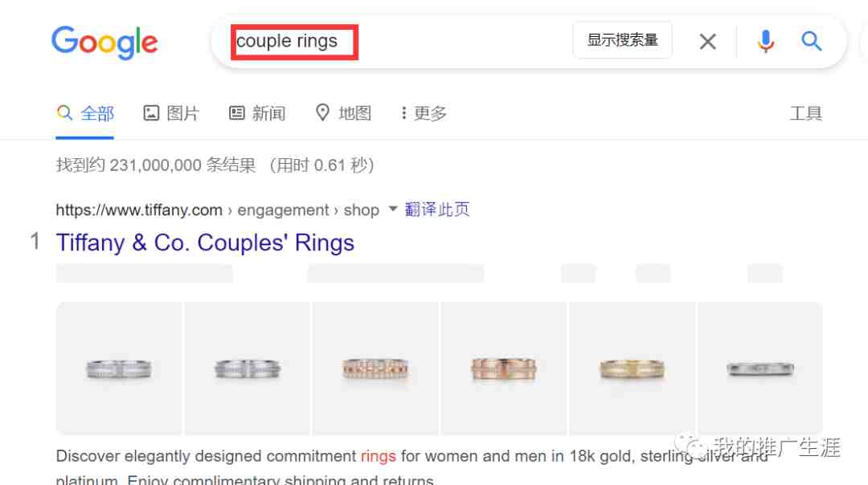Expand the 更多 more menu
This screenshot has height=485, width=868.
[424, 113]
